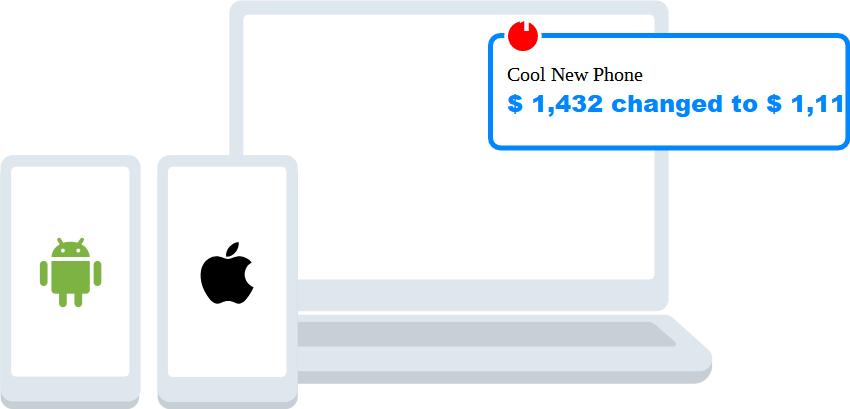The width and height of the screenshot is (850, 409).
Task: Click the leaf atop the Apple logo
Action: (232, 249)
